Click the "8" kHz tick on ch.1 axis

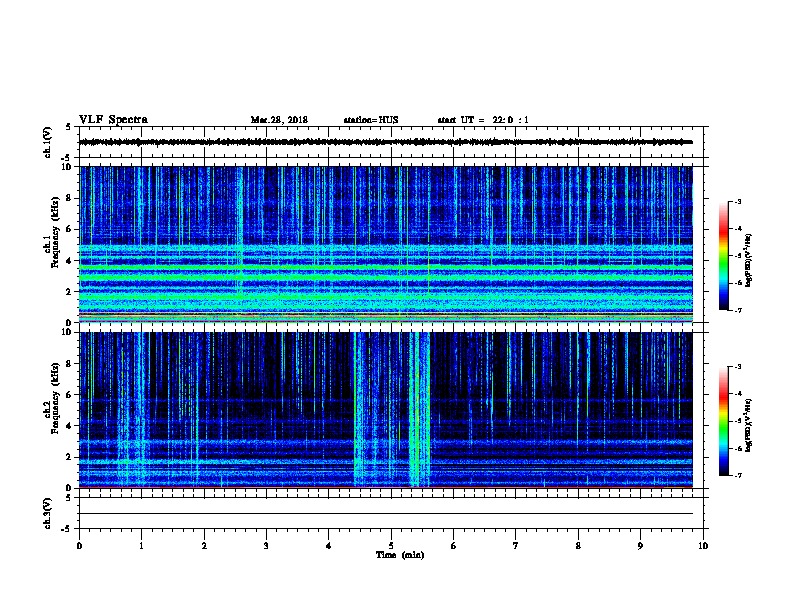tap(69, 198)
